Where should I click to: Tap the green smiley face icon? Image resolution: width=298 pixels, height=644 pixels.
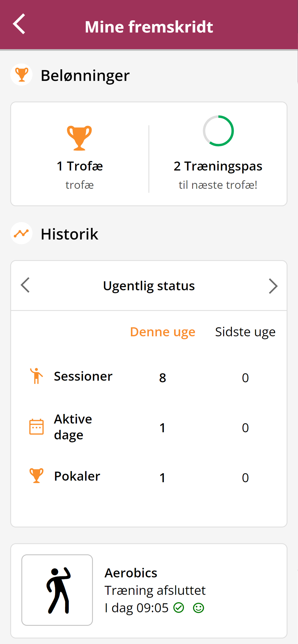(199, 608)
